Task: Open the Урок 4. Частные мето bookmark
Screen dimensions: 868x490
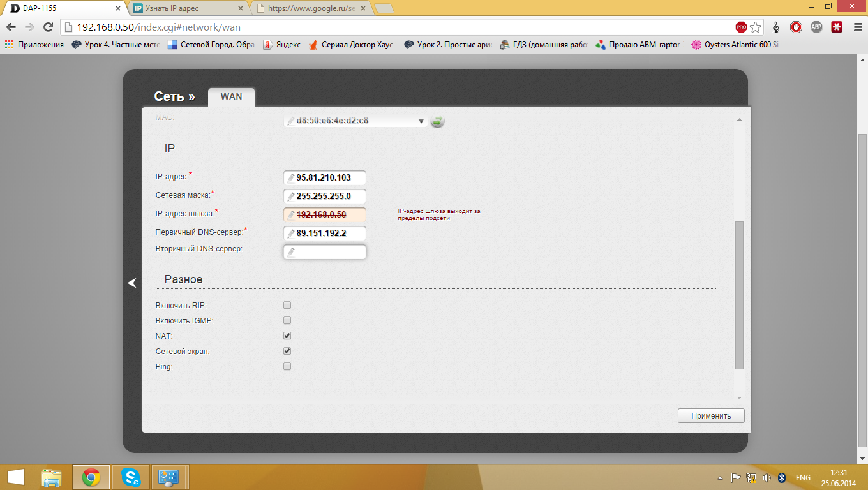Action: pos(116,45)
